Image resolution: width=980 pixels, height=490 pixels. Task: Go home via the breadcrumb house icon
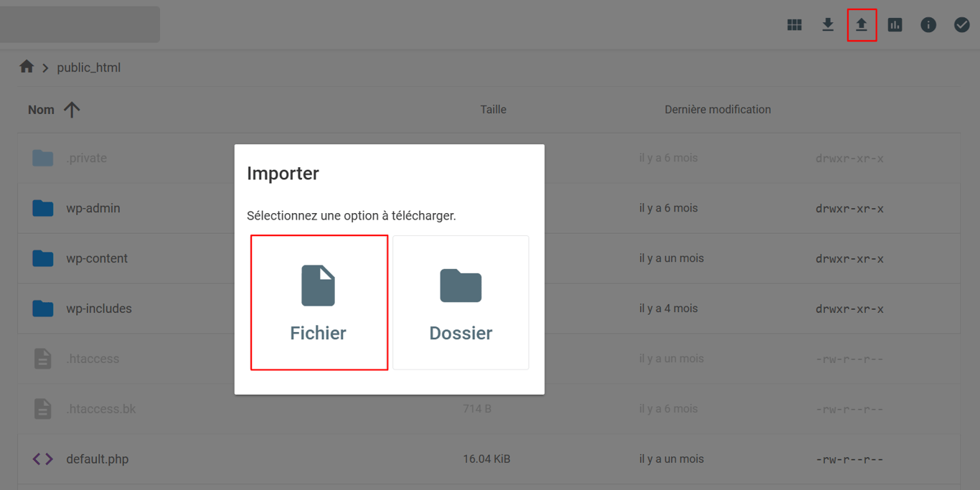tap(27, 66)
